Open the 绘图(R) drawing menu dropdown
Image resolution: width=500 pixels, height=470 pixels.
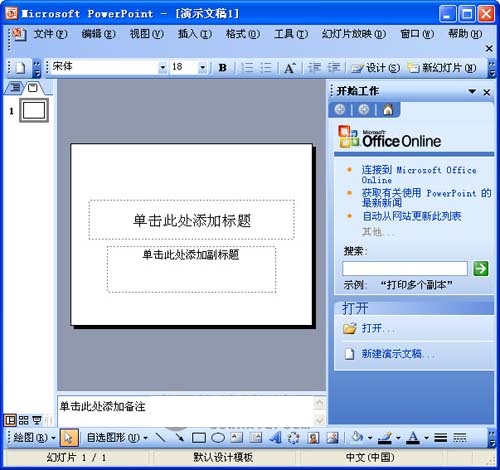(34, 438)
